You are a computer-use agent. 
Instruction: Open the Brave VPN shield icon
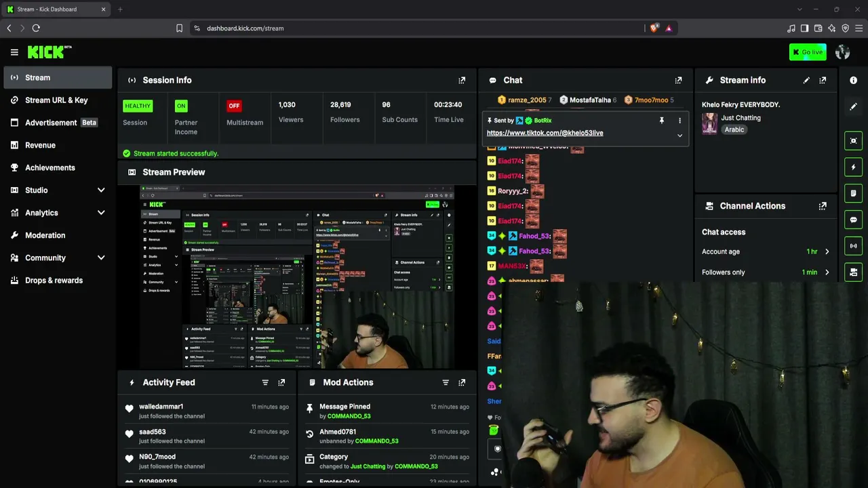(x=845, y=28)
